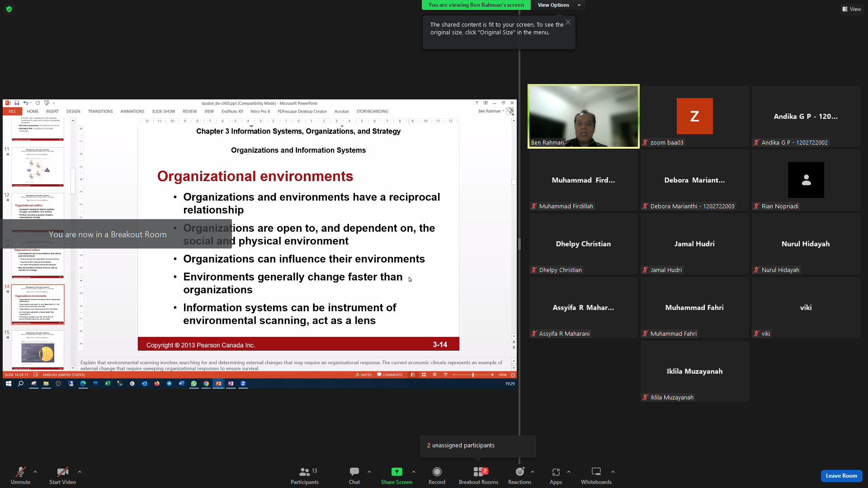Click the taskbar search icon in shared screen
This screenshot has width=868, height=488.
pos(21,384)
